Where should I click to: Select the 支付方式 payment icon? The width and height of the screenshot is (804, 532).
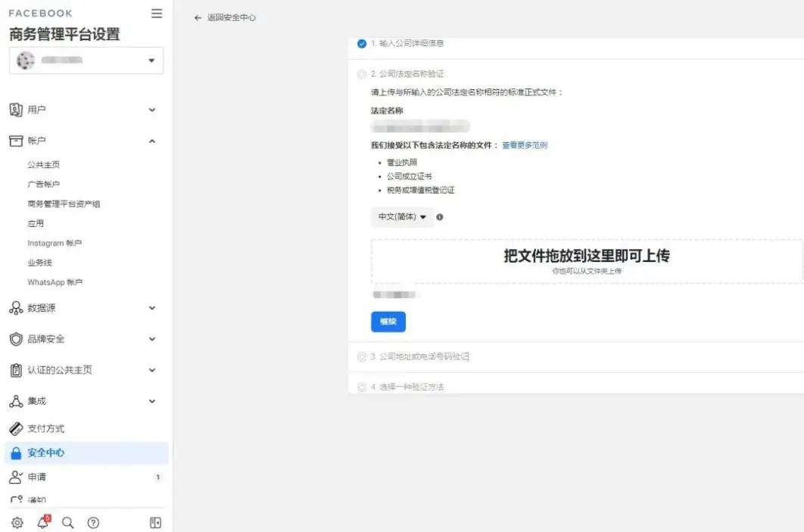click(x=16, y=428)
